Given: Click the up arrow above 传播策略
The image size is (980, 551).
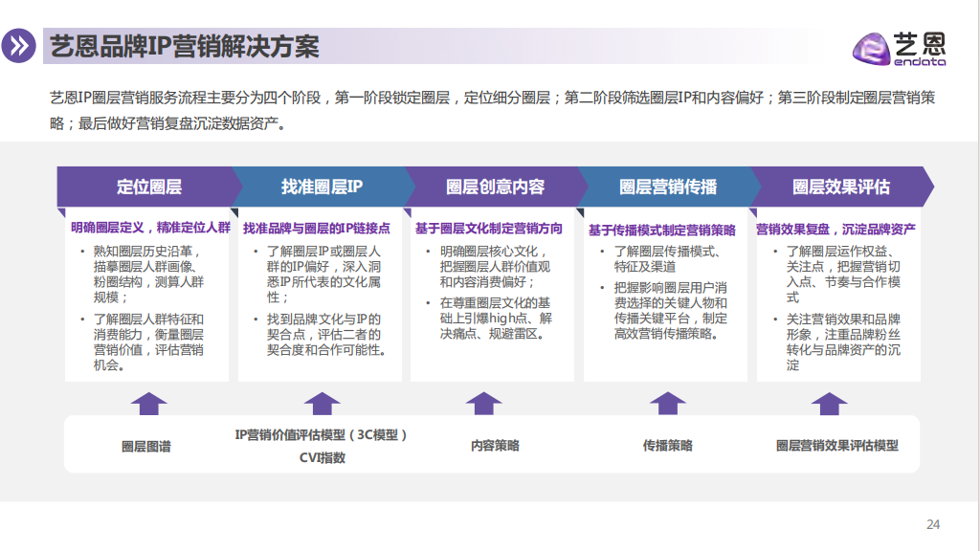Looking at the screenshot, I should 667,404.
